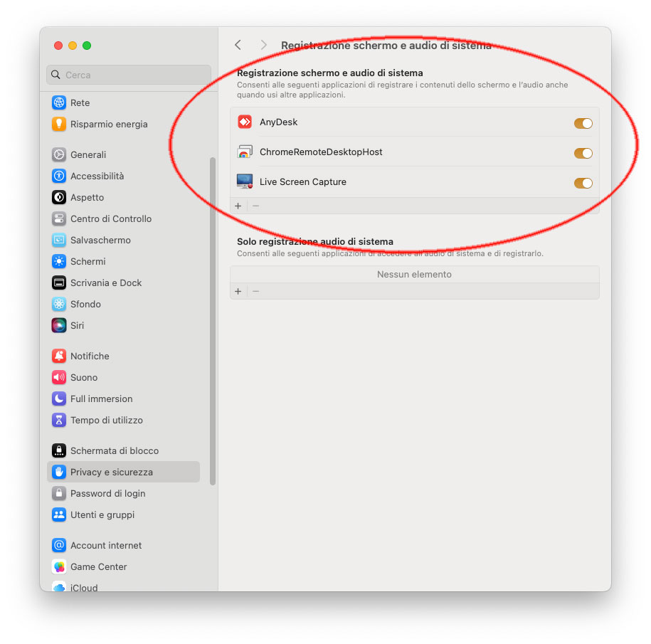Disable AnyDesk screen recording toggle

(x=583, y=123)
